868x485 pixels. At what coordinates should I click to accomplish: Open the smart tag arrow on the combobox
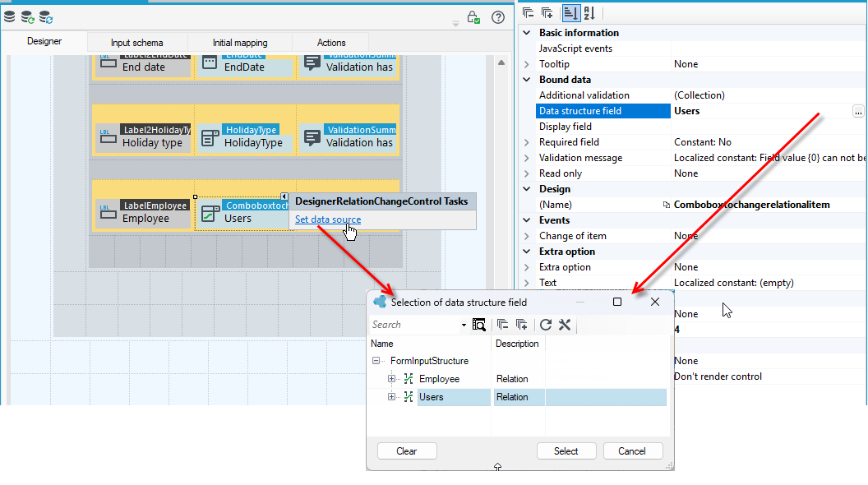point(284,196)
